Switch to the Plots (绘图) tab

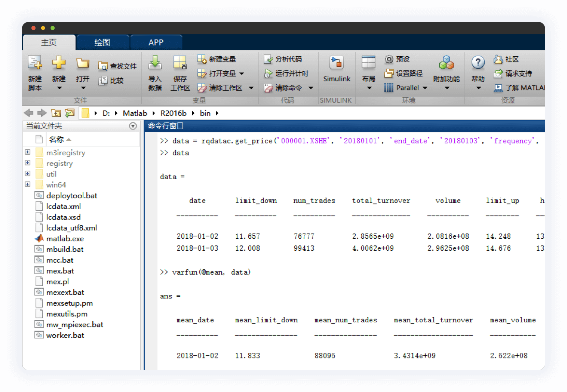(102, 42)
